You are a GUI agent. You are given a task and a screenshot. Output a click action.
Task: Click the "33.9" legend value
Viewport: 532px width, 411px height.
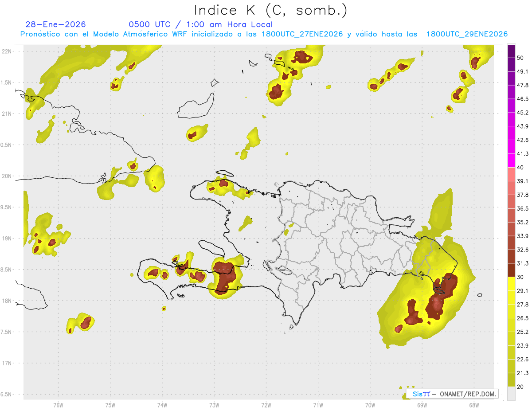coord(522,236)
